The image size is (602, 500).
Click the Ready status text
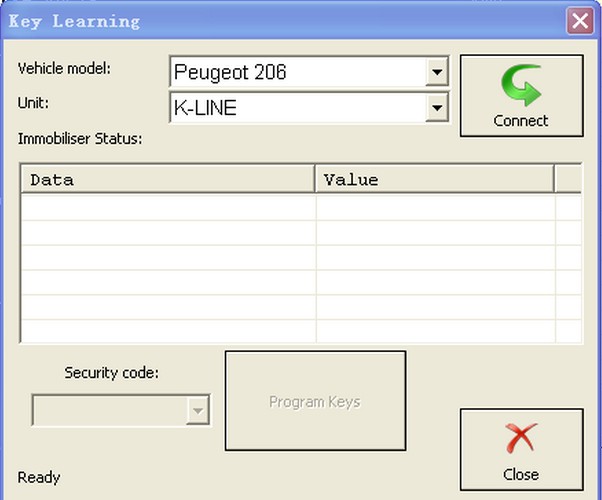pos(39,477)
